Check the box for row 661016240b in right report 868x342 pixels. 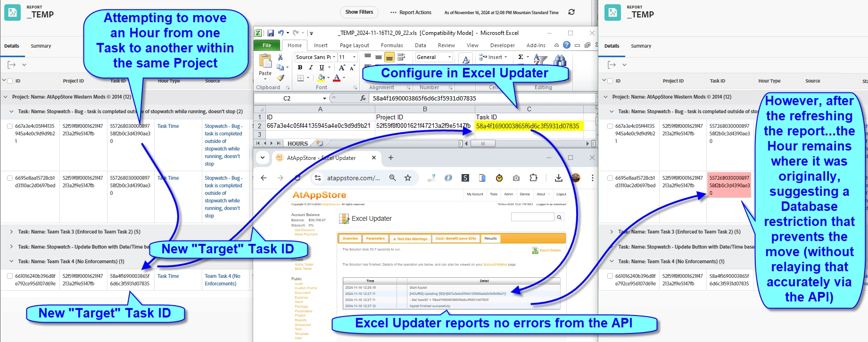[x=610, y=276]
